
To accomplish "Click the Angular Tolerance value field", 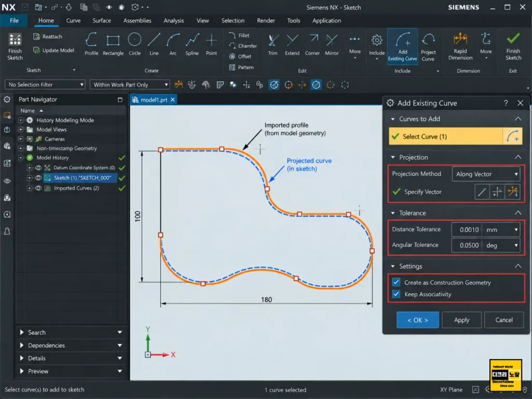I will click(x=467, y=245).
